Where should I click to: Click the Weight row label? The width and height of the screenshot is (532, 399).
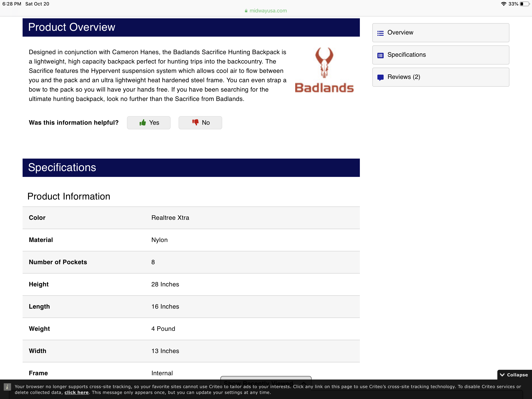click(x=39, y=329)
